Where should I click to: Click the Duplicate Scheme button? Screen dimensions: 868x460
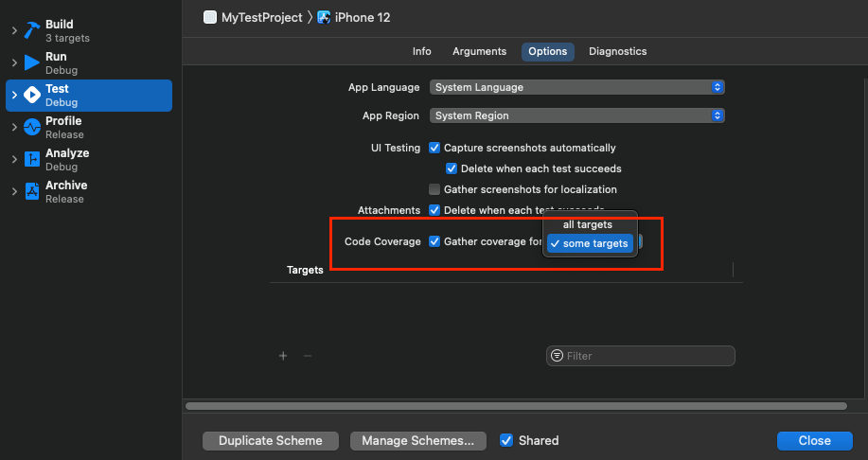point(270,440)
